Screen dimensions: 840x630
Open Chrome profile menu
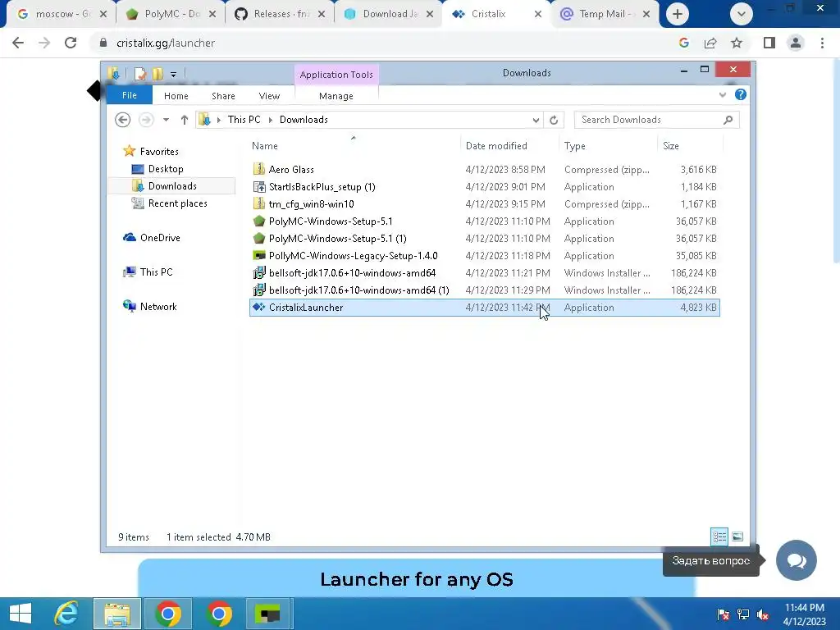point(796,43)
